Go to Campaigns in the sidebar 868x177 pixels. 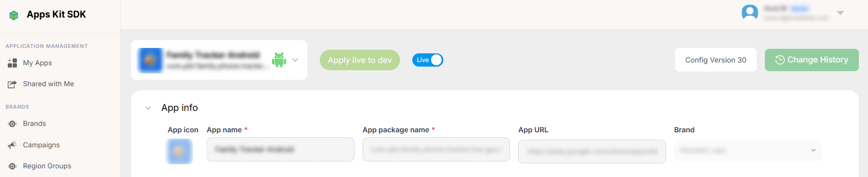coord(41,145)
